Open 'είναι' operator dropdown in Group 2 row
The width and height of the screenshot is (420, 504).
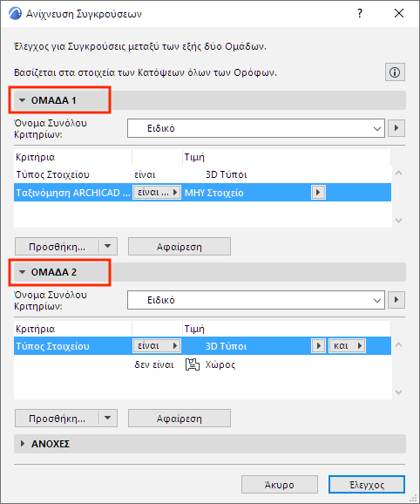(157, 346)
